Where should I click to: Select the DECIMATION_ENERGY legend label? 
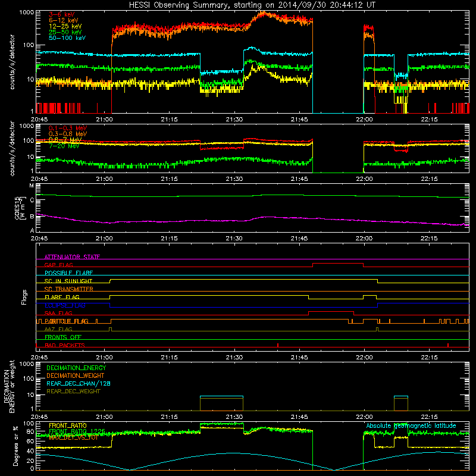click(76, 368)
